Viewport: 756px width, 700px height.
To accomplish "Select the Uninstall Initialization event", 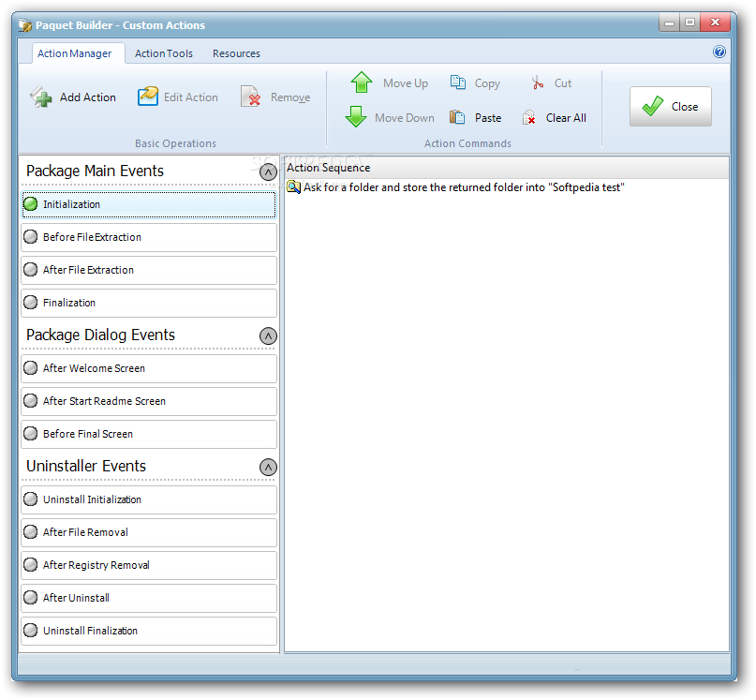I will tap(149, 499).
